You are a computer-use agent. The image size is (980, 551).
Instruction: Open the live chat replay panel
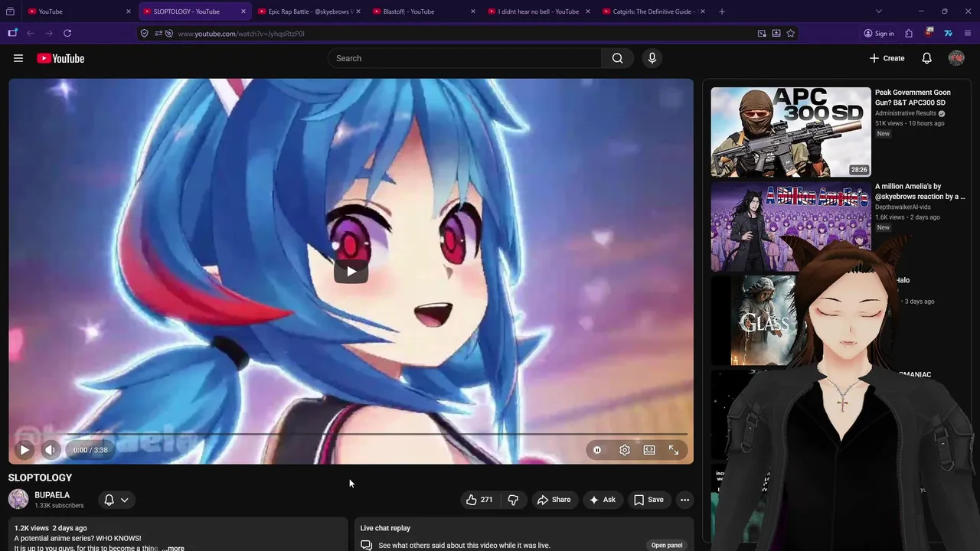pos(667,545)
